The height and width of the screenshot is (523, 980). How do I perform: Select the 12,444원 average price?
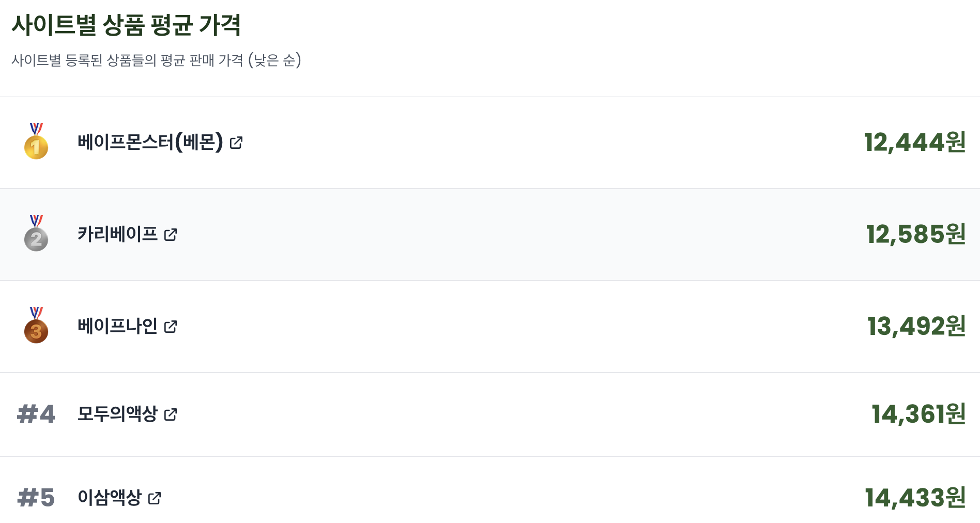point(915,142)
